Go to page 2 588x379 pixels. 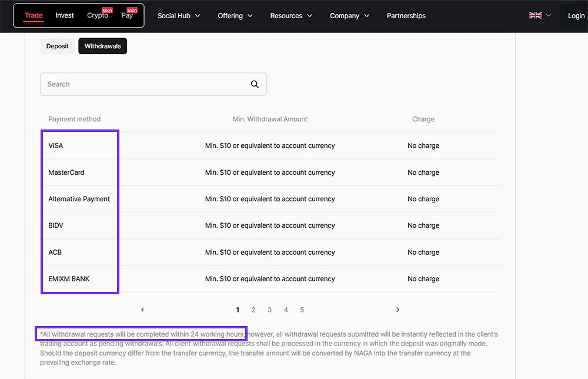(253, 310)
